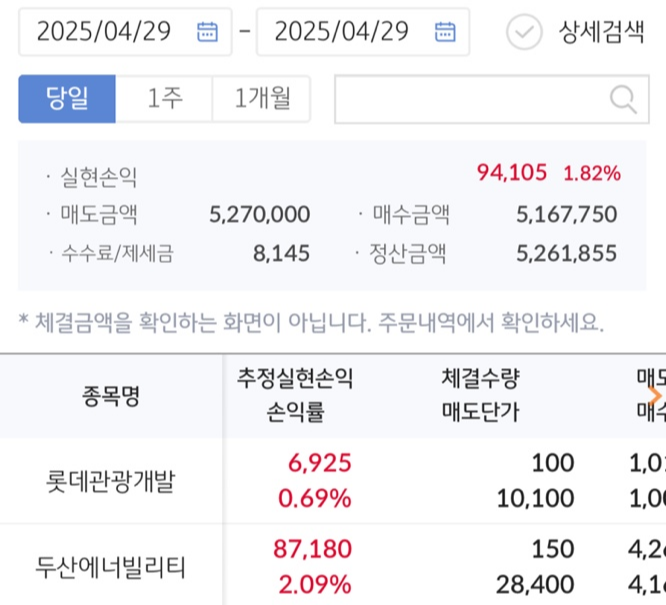
Task: Click the 매수금액 label
Action: point(411,214)
